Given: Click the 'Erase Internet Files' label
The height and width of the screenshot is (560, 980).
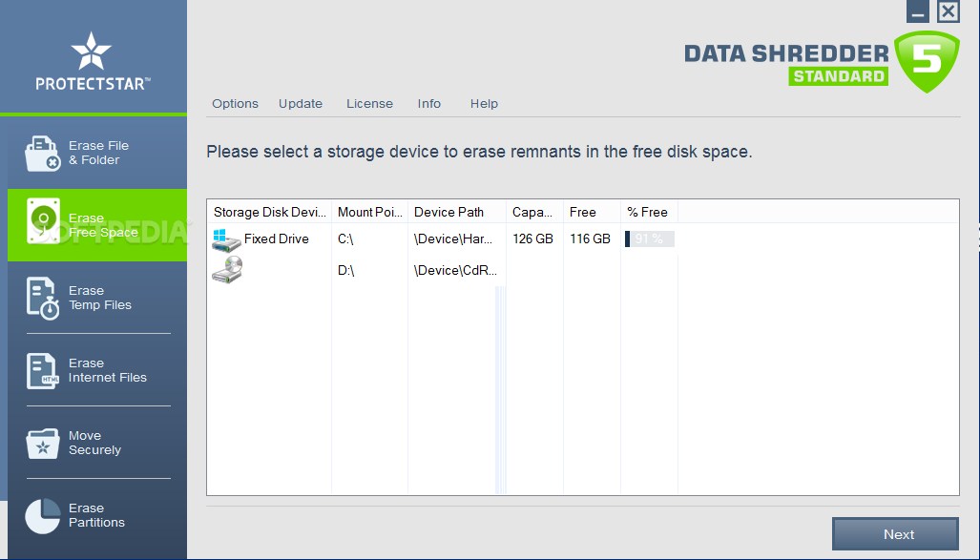Looking at the screenshot, I should pos(108,370).
